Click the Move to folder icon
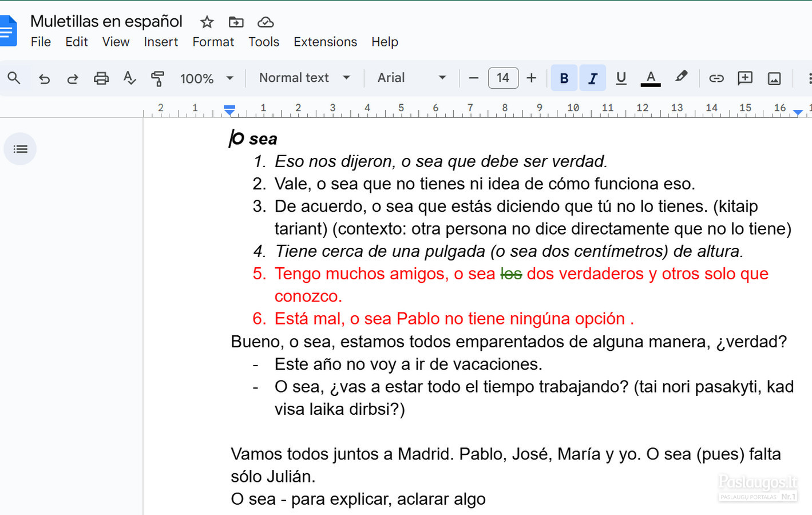Viewport: 812px width, 515px height. pyautogui.click(x=236, y=22)
